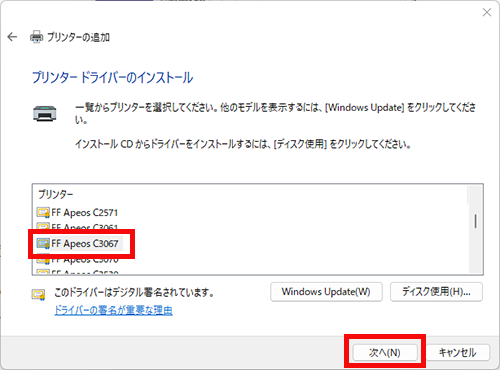Click the digitally signed driver certificate icon
500x370 pixels.
(39, 294)
